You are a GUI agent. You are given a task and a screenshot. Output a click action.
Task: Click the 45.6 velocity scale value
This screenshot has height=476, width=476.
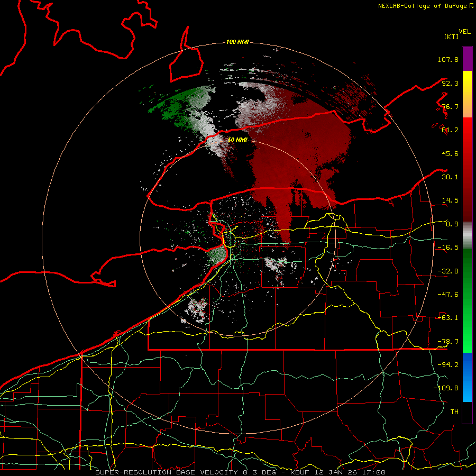[450, 153]
